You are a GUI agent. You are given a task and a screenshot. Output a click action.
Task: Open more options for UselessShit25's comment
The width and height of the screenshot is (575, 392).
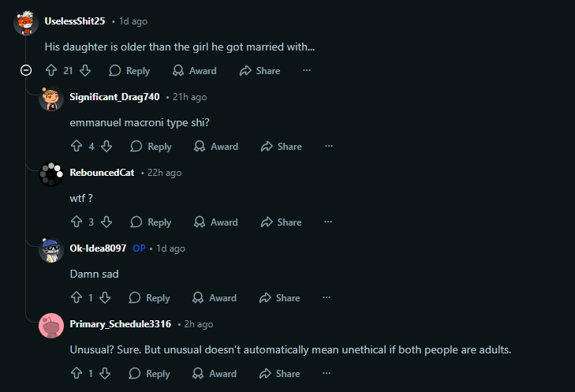307,71
